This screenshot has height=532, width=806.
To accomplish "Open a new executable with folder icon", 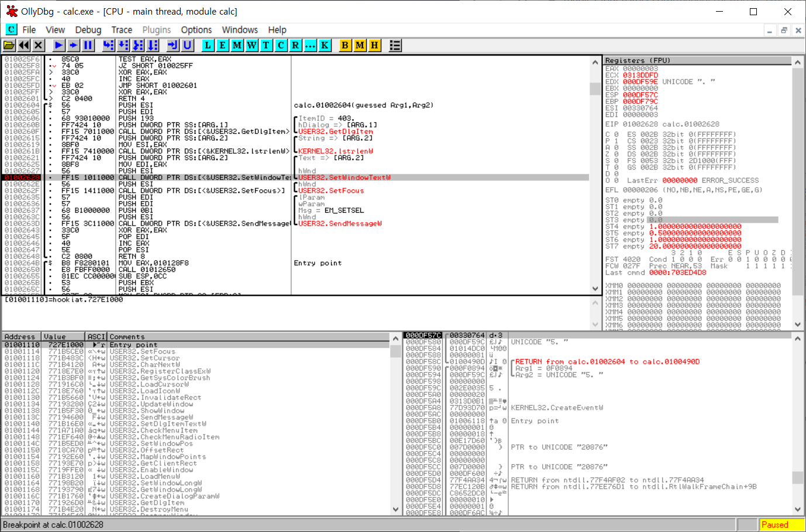I will tap(9, 45).
